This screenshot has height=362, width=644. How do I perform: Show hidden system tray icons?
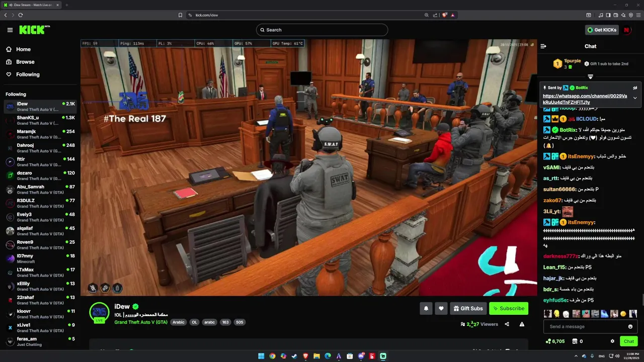(576, 356)
